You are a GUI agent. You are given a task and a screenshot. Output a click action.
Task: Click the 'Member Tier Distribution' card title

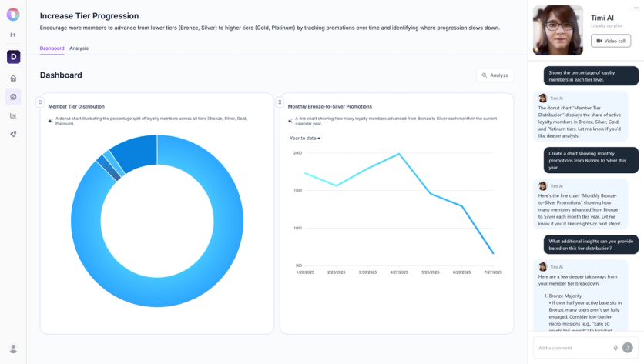tap(76, 107)
